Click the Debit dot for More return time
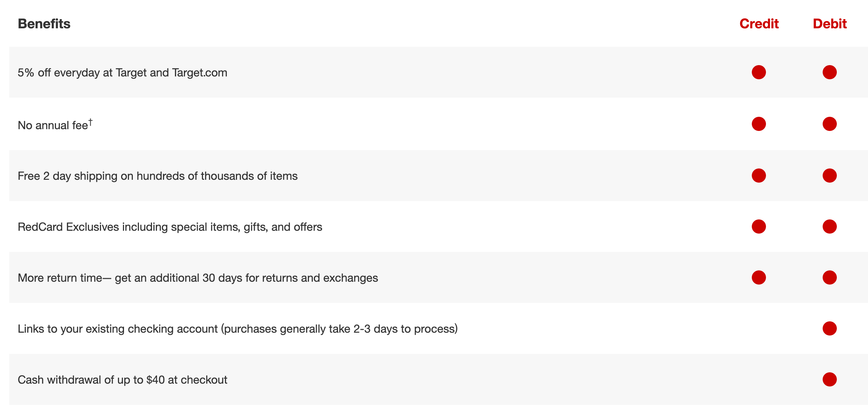 point(829,277)
